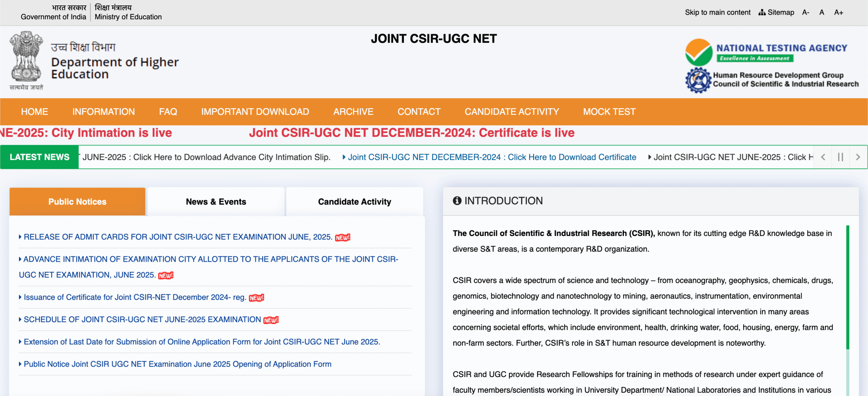The image size is (868, 396).
Task: Click the CSIR gear emblem logo
Action: pos(698,80)
